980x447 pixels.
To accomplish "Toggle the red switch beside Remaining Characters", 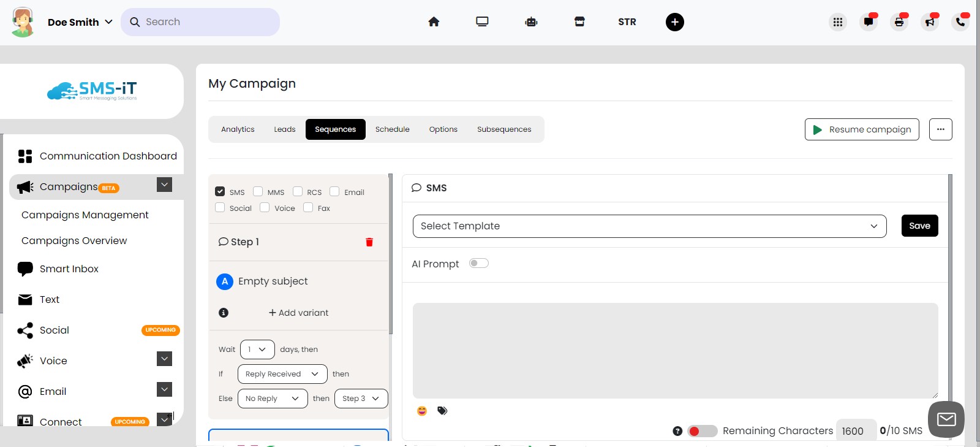I will 702,431.
